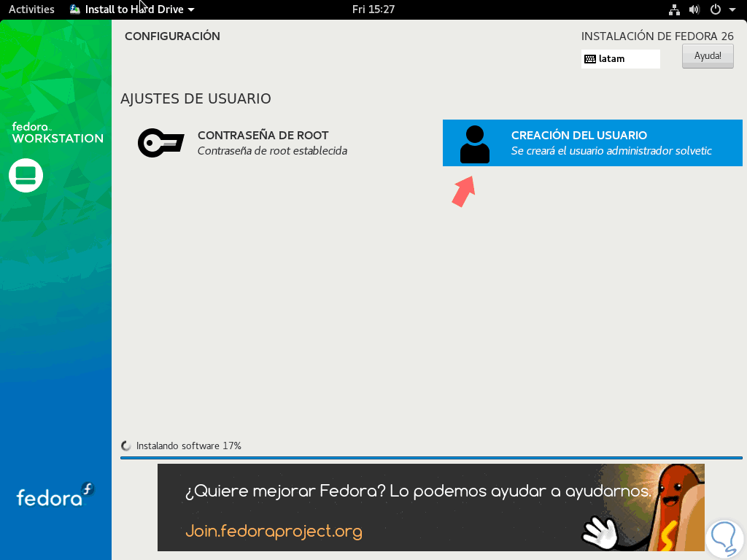Click the keyboard icon beside latam
Image resolution: width=747 pixels, height=560 pixels.
(x=589, y=59)
